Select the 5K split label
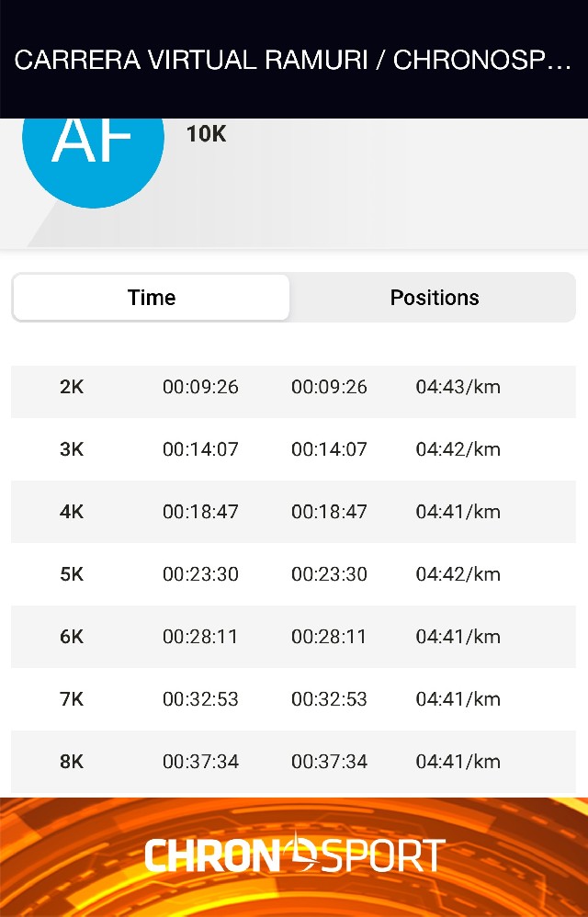Screen dimensions: 588x917 click(72, 574)
